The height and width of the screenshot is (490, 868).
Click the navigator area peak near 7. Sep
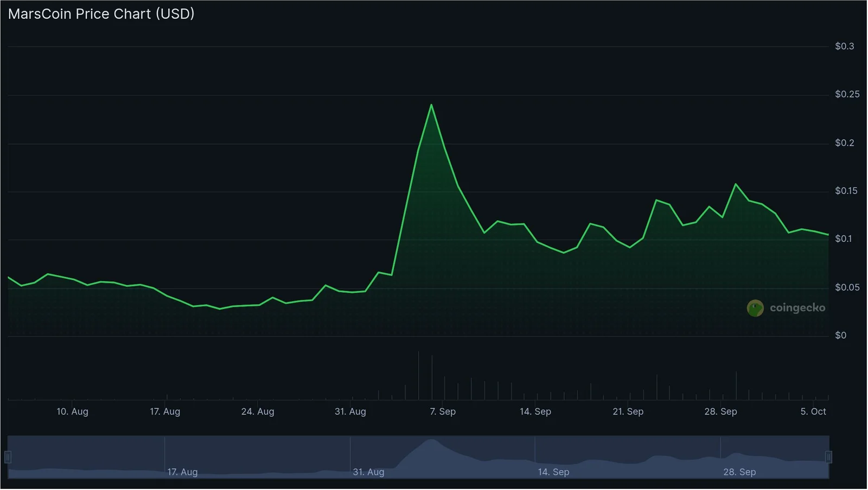(x=431, y=440)
